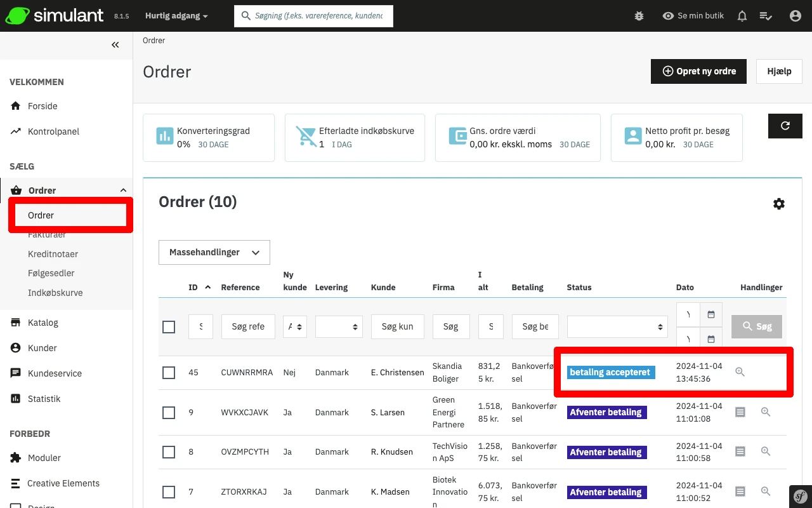812x508 pixels.
Task: Open Kreditnotaer submenu item
Action: [x=53, y=254]
